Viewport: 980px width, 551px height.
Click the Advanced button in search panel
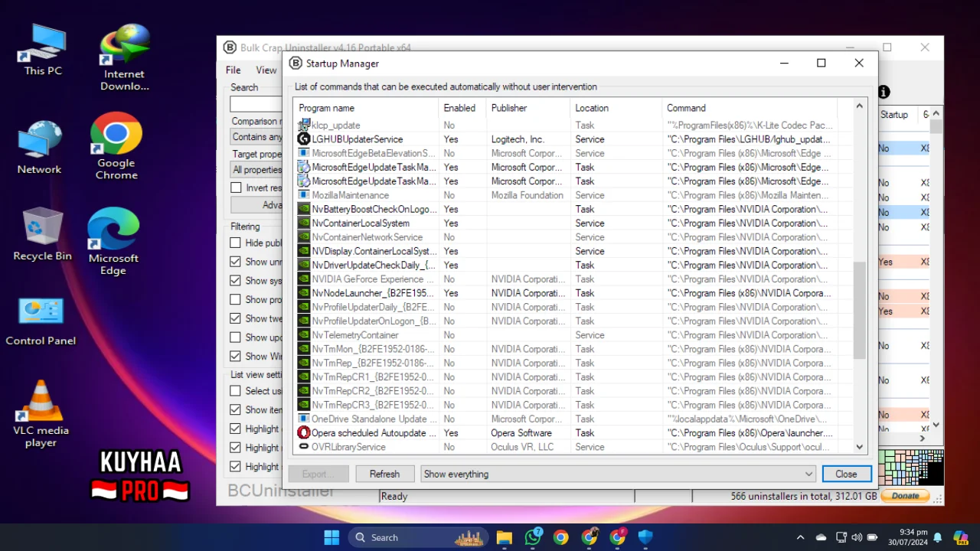257,204
